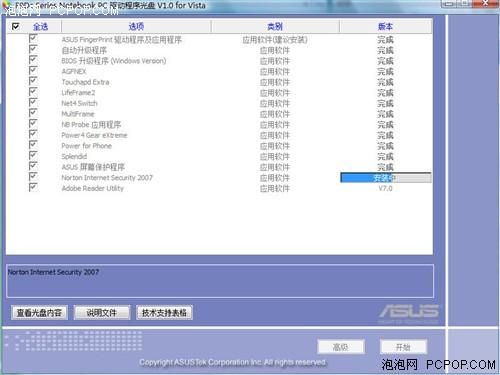The height and width of the screenshot is (375, 500).
Task: Select NB Probe 应用程序 row text
Action: (x=91, y=125)
